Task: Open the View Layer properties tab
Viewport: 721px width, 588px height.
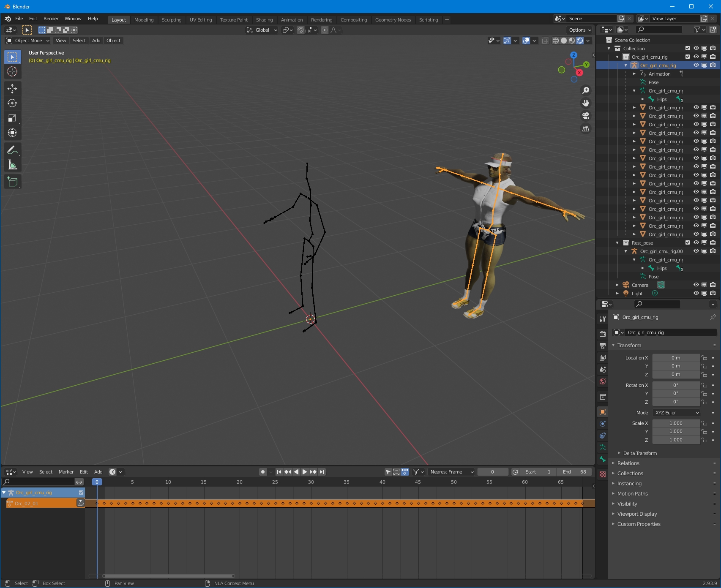Action: 603,357
